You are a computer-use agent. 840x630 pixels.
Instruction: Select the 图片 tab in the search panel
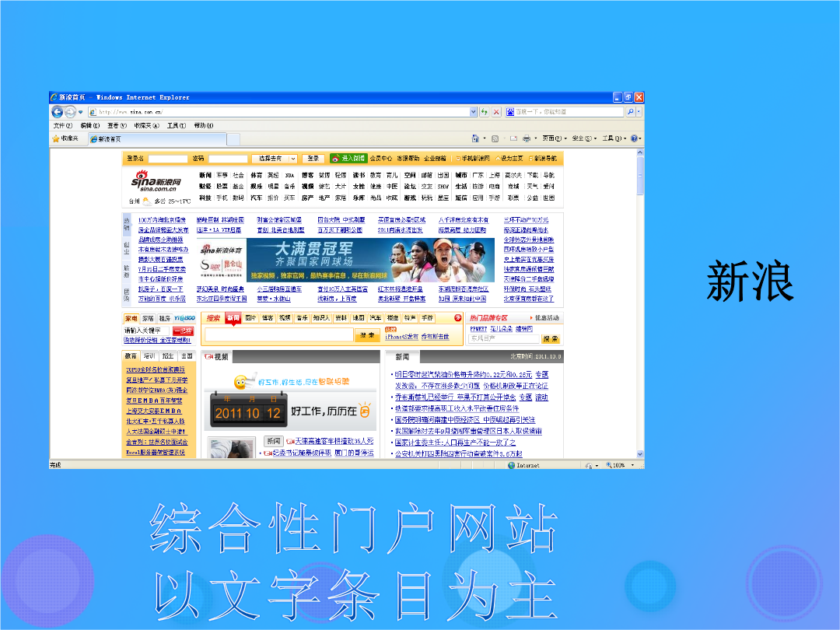pos(250,318)
